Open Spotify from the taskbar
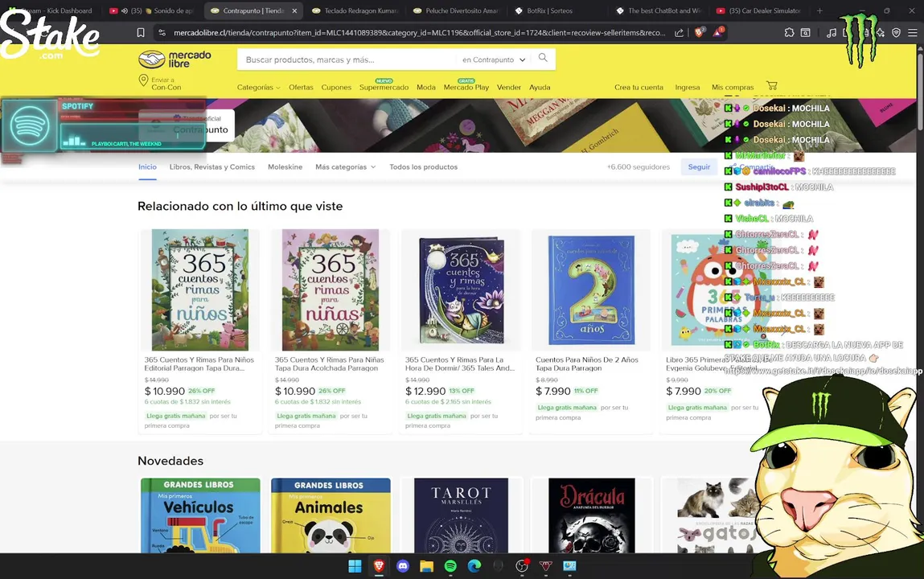Viewport: 924px width, 579px height. 451,566
